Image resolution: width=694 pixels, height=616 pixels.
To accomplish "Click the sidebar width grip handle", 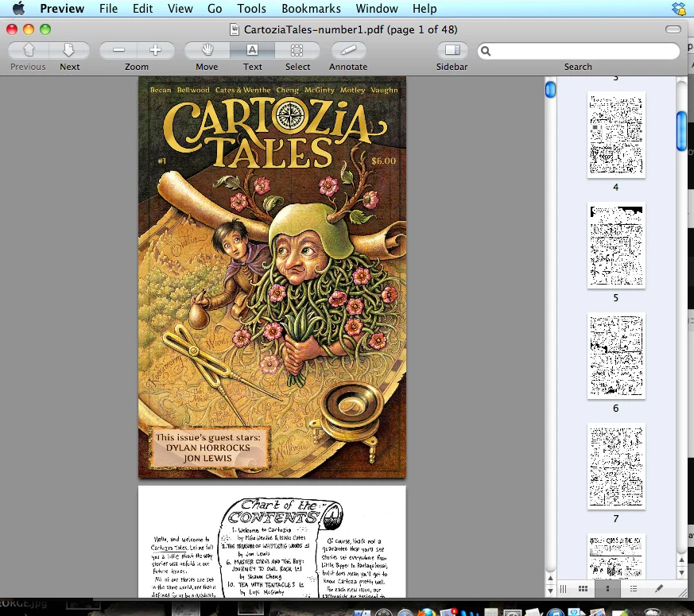I will pos(563,588).
